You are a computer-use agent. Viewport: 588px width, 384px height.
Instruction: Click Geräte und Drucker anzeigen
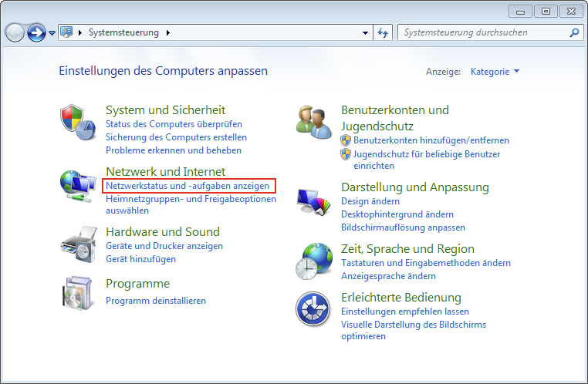164,246
